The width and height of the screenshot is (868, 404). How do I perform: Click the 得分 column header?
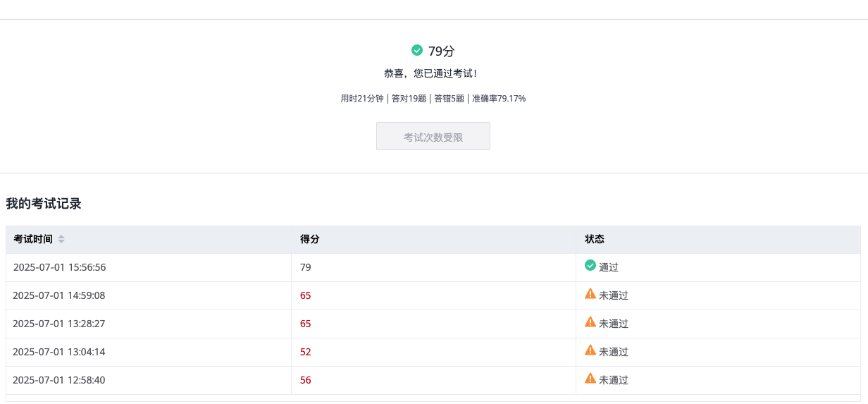coord(310,239)
